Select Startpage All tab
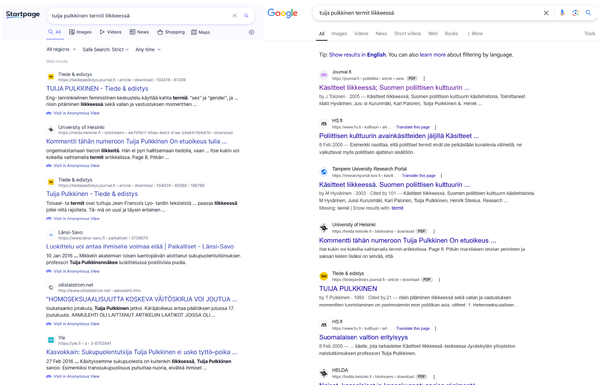This screenshot has height=385, width=599. pyautogui.click(x=55, y=32)
